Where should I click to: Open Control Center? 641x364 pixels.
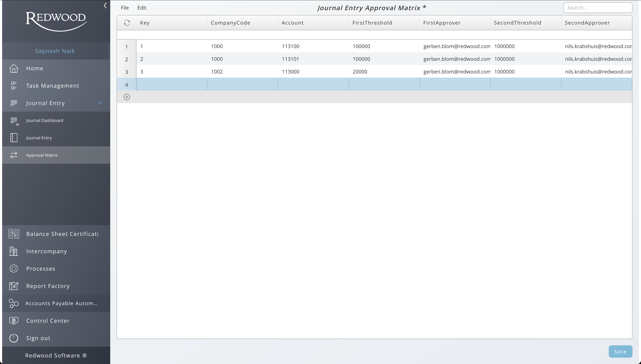coord(56,321)
